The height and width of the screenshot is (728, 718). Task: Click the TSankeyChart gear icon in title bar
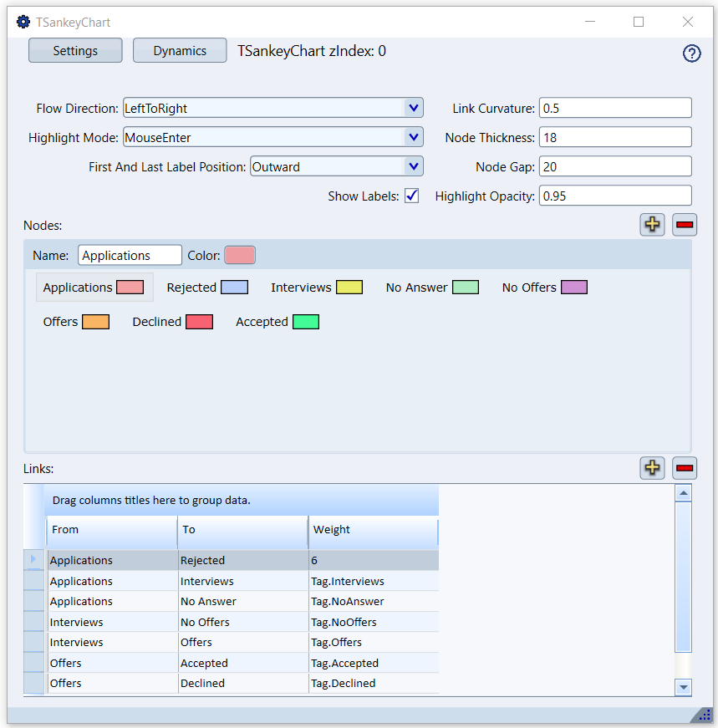coord(23,23)
